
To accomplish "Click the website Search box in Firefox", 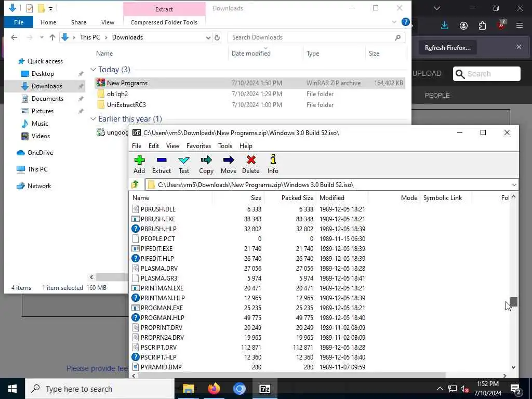I will coord(486,74).
